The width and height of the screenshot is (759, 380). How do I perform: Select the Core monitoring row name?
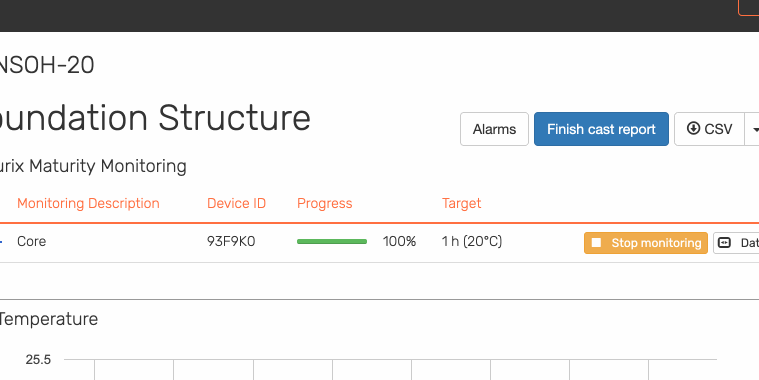click(31, 241)
